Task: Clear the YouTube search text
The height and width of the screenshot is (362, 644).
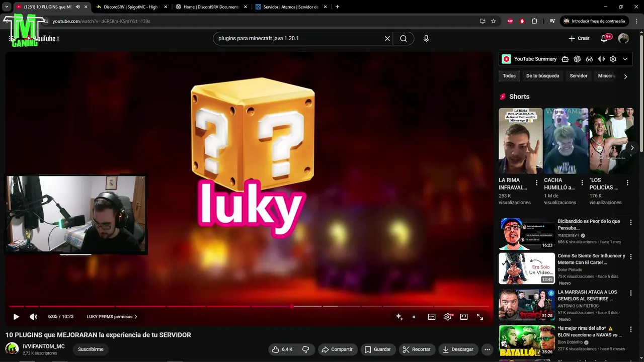Action: [x=387, y=38]
